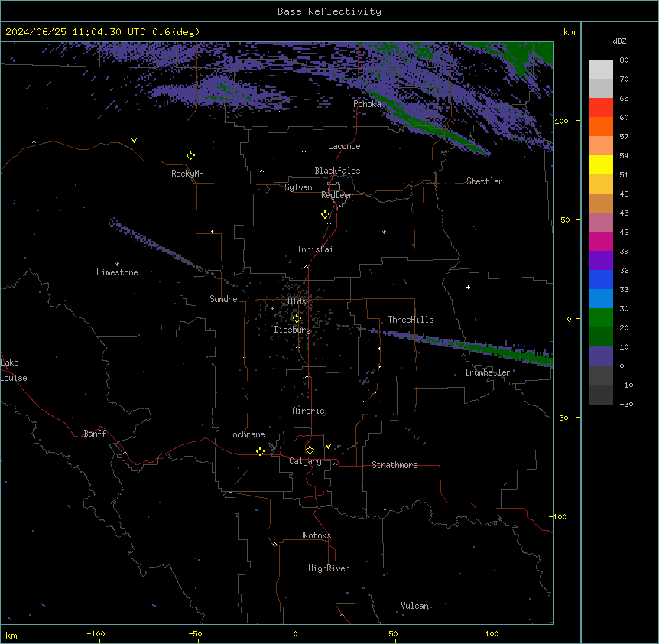Click the Vulcan label
The width and height of the screenshot is (659, 644).
[x=415, y=606]
